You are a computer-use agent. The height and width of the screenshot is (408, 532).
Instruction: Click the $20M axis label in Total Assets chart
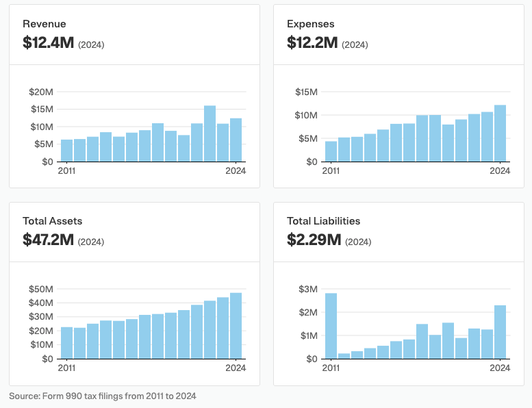(41, 331)
